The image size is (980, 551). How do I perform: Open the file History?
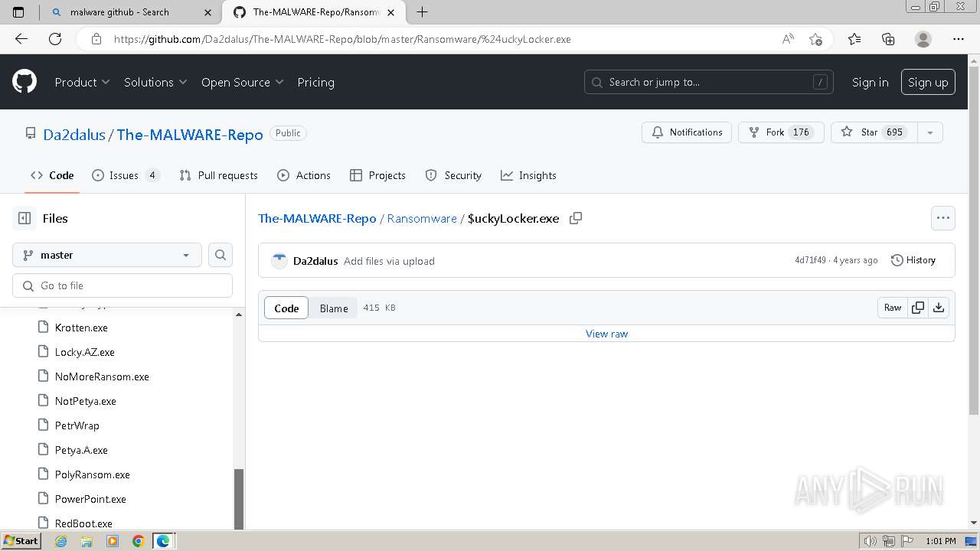913,260
